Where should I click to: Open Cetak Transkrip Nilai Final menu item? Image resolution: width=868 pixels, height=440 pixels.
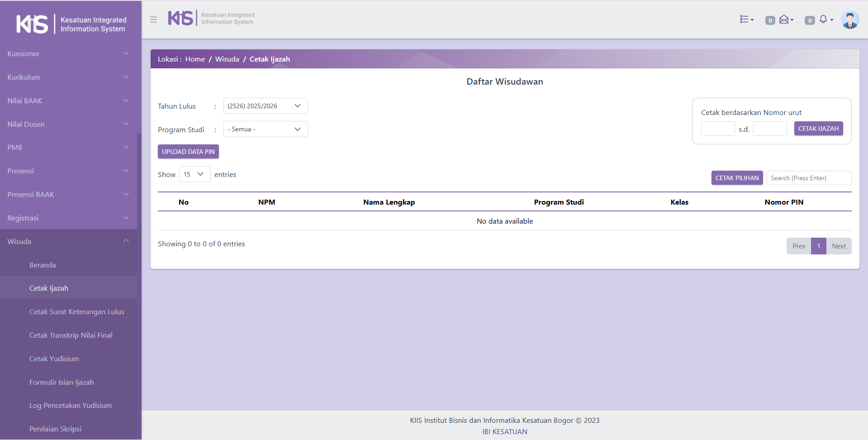71,335
